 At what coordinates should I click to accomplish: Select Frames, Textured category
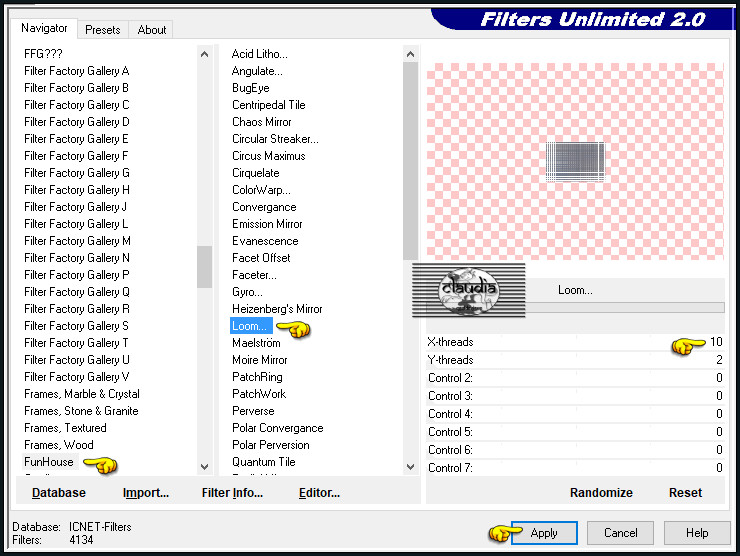pyautogui.click(x=65, y=428)
